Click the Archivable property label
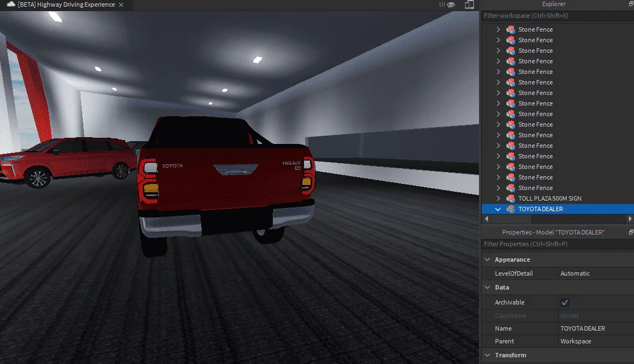Screen dimensions: 634x364 coord(510,302)
